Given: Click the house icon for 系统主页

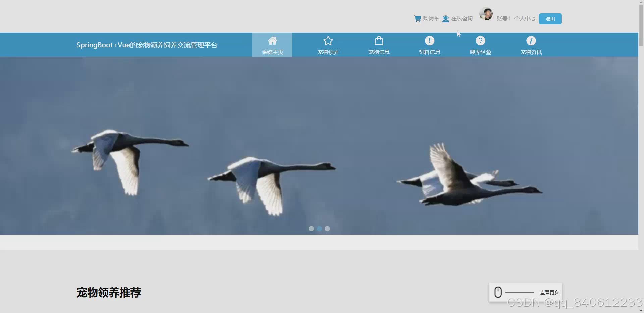Looking at the screenshot, I should pyautogui.click(x=272, y=41).
